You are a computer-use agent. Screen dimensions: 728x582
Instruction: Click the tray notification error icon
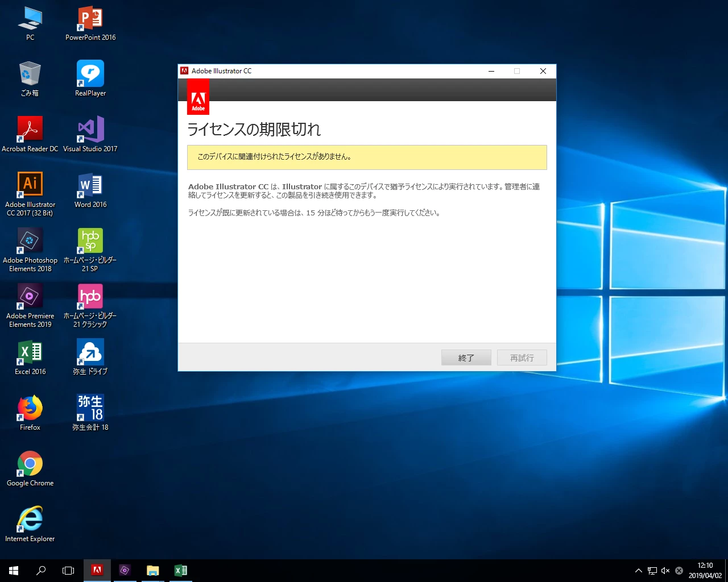[x=679, y=571]
